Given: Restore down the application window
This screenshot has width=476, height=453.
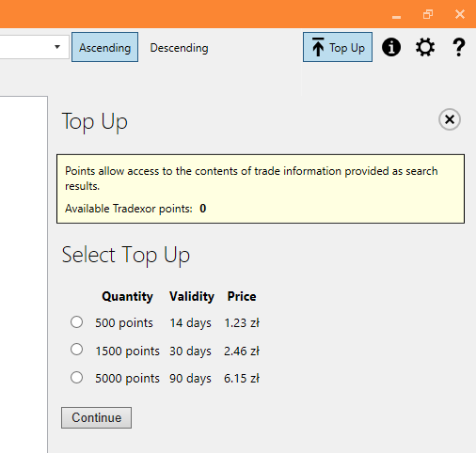Looking at the screenshot, I should [x=428, y=14].
